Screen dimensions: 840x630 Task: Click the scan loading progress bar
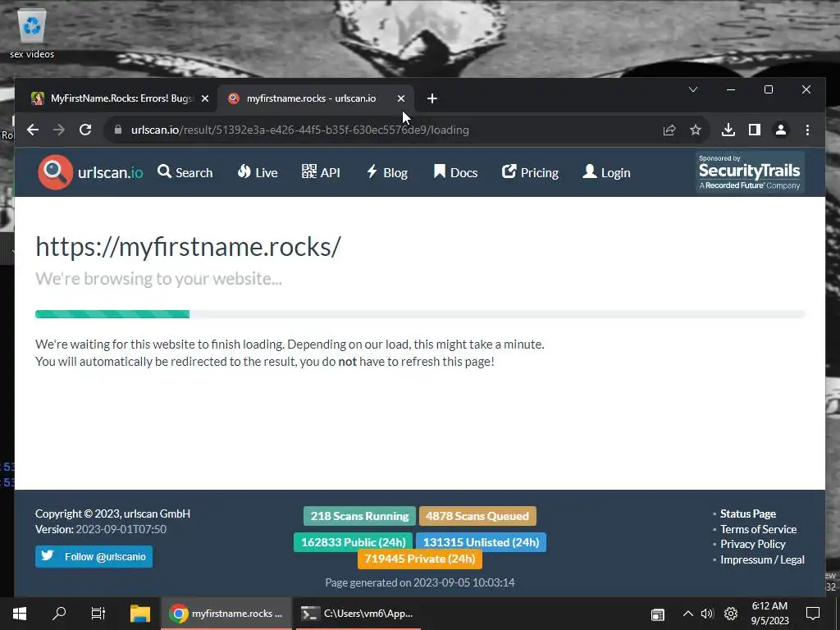tap(420, 314)
